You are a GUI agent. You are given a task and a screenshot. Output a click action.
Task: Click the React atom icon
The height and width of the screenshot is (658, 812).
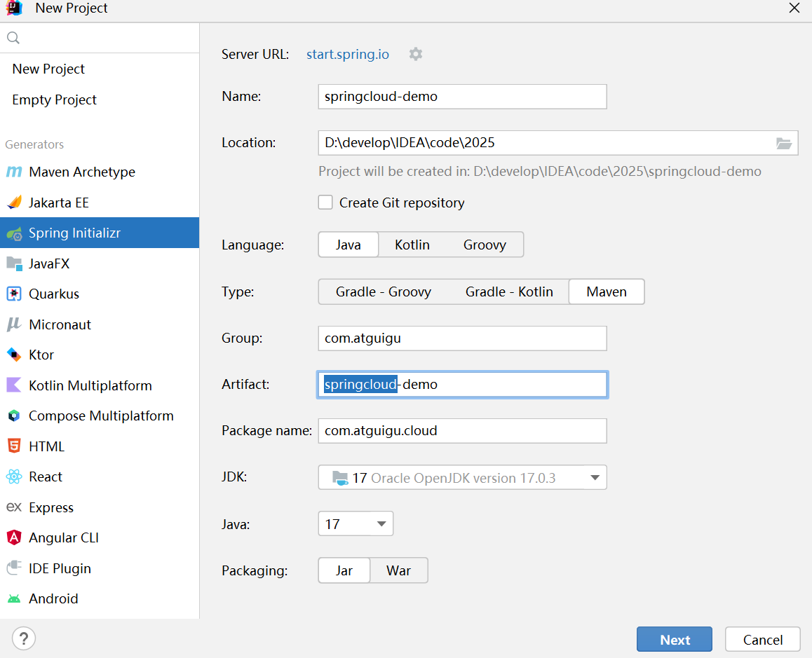[x=14, y=477]
